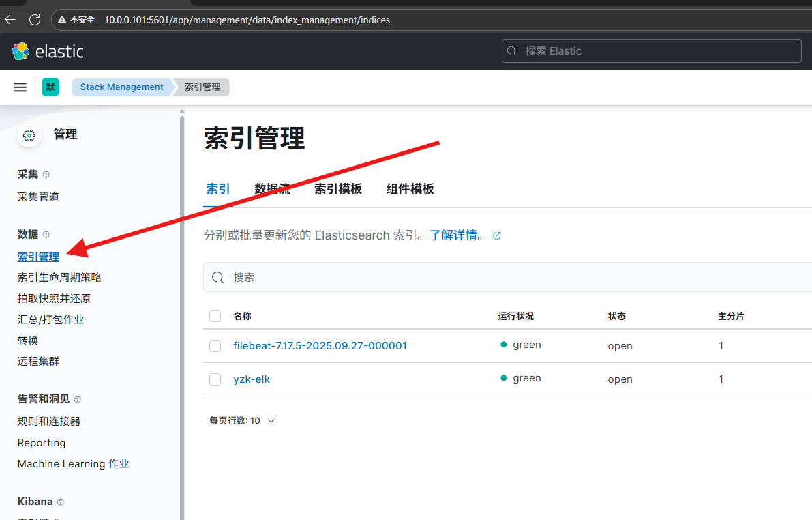Open the 了解详情 documentation link
The image size is (812, 520).
point(457,235)
